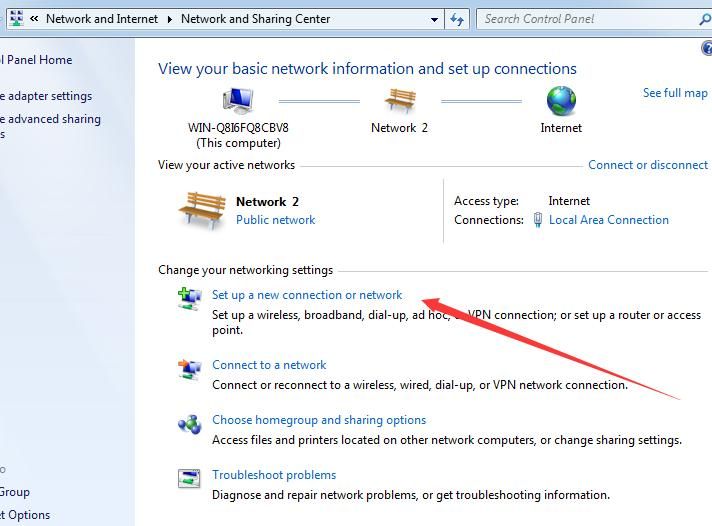Viewport: 712px width, 526px height.
Task: Click the Connect to a network icon
Action: click(x=189, y=369)
